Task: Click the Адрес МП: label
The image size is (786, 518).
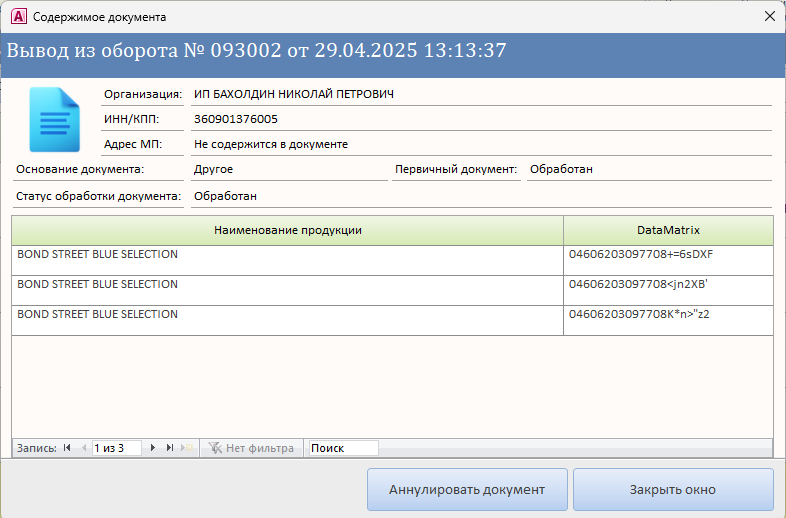Action: tap(133, 144)
